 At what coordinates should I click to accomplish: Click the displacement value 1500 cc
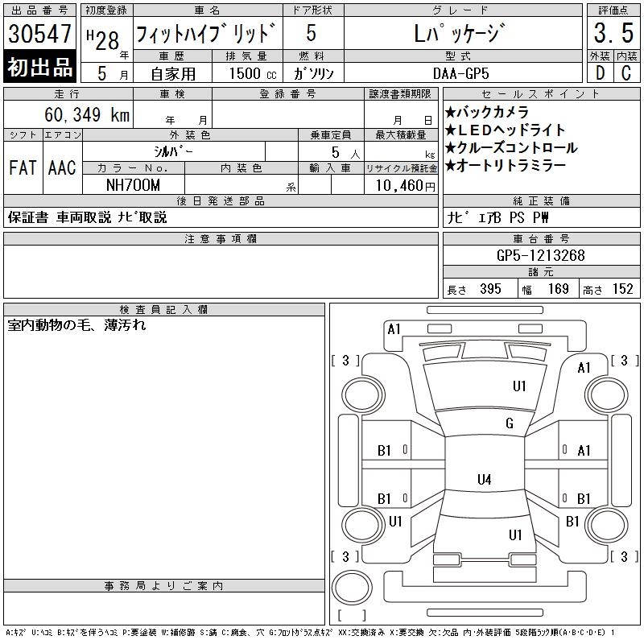pos(253,73)
